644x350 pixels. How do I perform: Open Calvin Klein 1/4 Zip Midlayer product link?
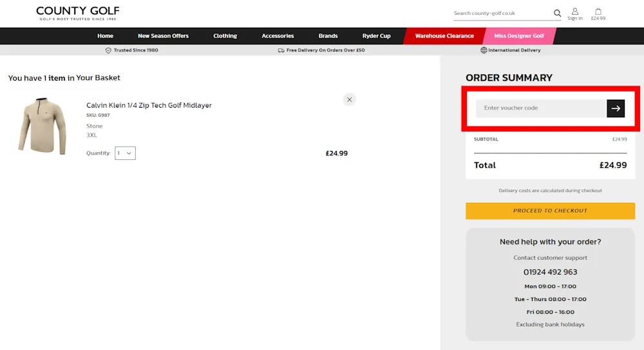tap(149, 105)
